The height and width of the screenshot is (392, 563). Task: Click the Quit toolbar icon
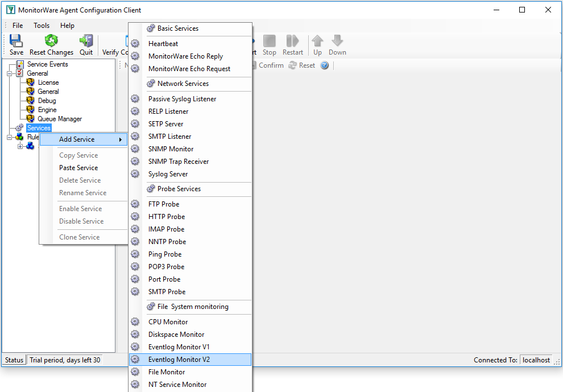tap(86, 40)
